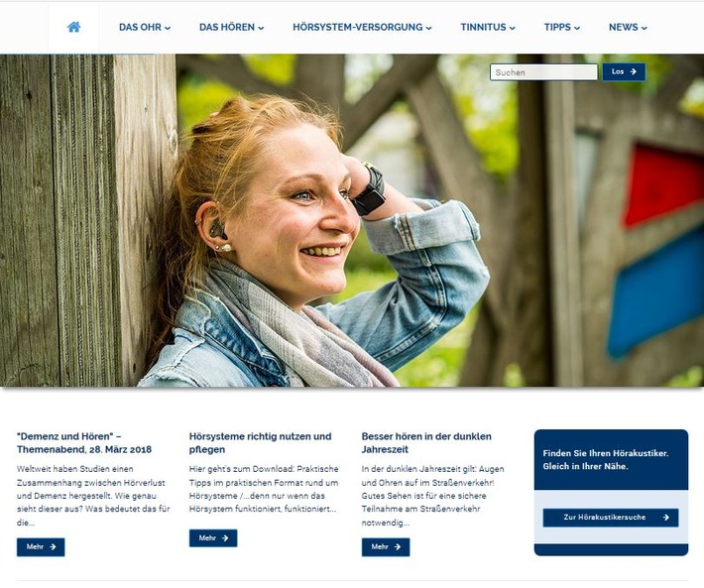Click arrow icon in Besser hören Mehr button
The height and width of the screenshot is (588, 704).
(398, 546)
